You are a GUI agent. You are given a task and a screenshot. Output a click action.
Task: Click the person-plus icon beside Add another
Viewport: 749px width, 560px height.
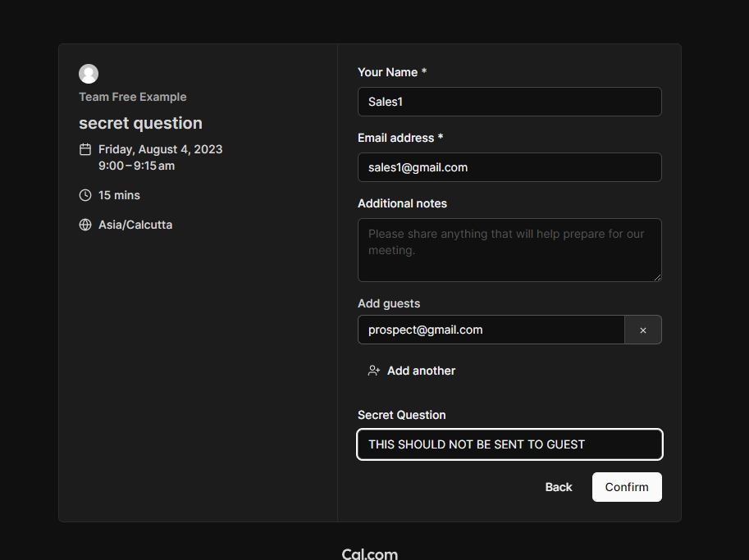click(x=374, y=371)
